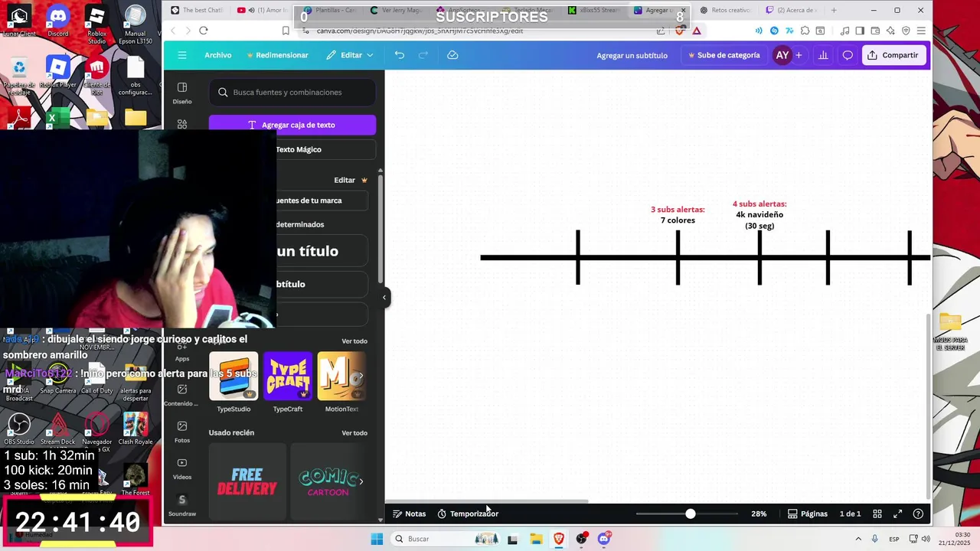Open the Fotos sidebar panel
This screenshot has width=980, height=551.
(182, 432)
